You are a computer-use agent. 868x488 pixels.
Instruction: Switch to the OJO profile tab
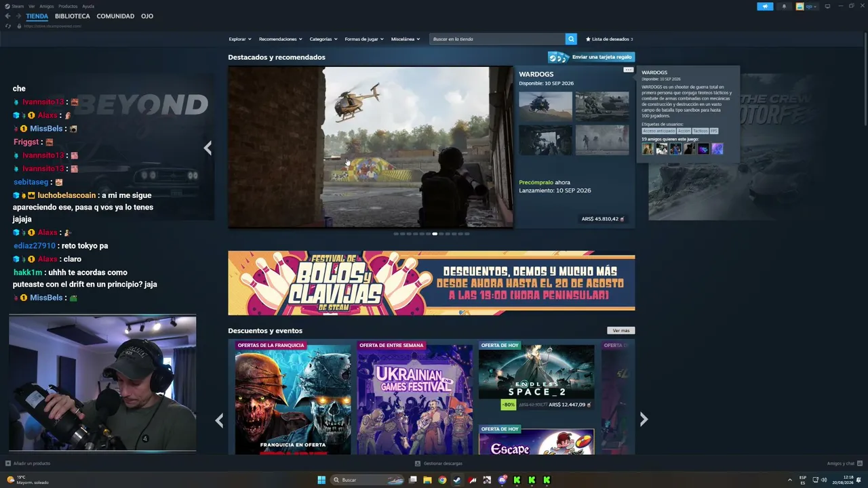[x=147, y=16]
